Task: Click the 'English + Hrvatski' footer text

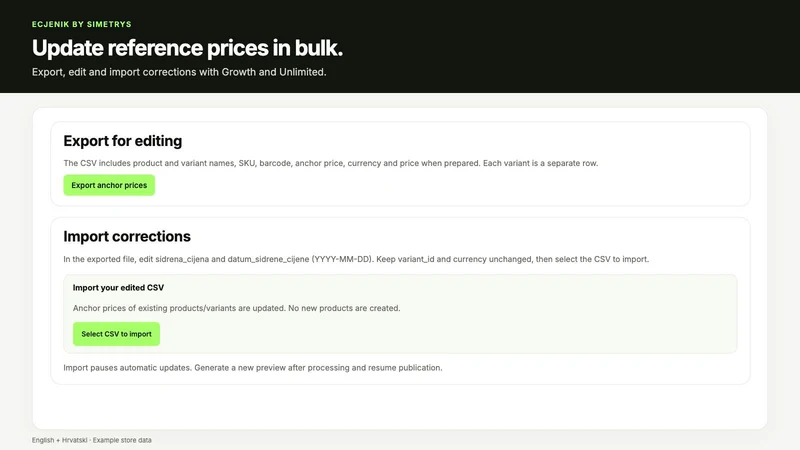Action: click(x=60, y=440)
